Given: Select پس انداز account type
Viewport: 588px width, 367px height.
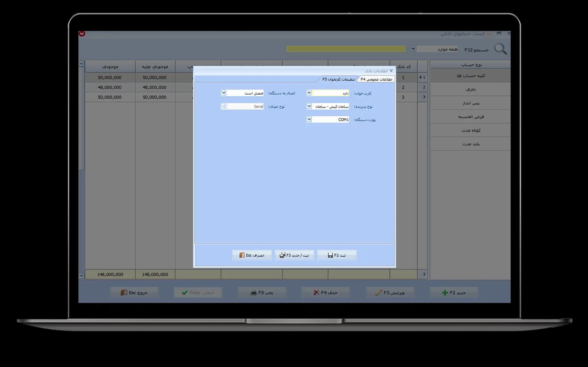Looking at the screenshot, I should coord(470,103).
